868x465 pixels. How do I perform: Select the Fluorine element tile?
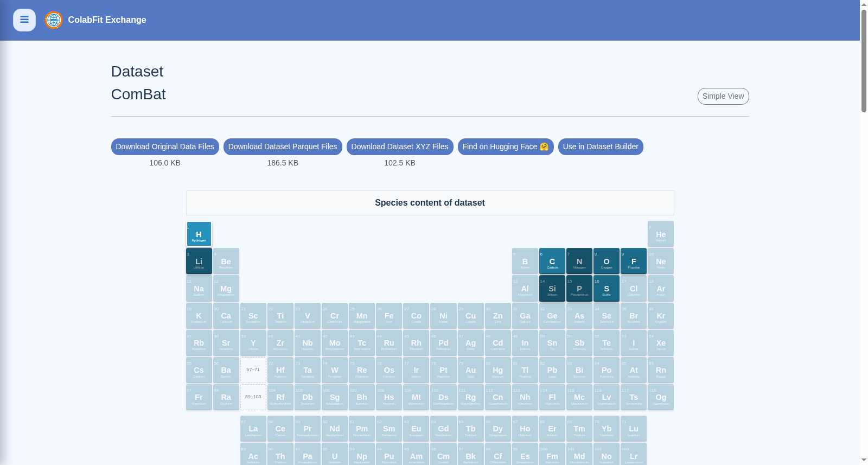[634, 262]
